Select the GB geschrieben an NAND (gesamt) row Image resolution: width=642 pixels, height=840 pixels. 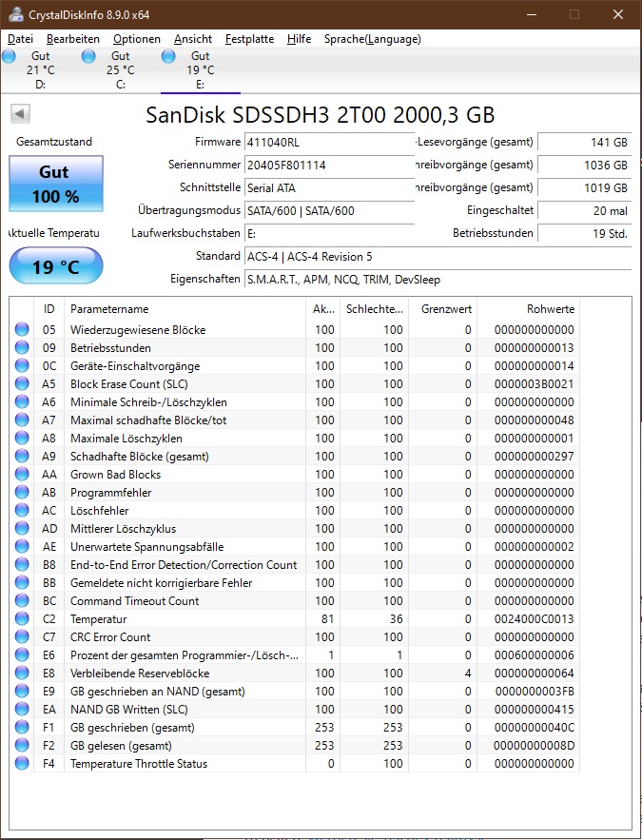click(295, 691)
